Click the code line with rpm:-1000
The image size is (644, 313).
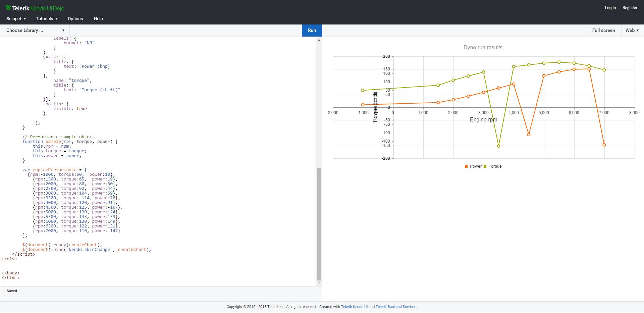(71, 174)
